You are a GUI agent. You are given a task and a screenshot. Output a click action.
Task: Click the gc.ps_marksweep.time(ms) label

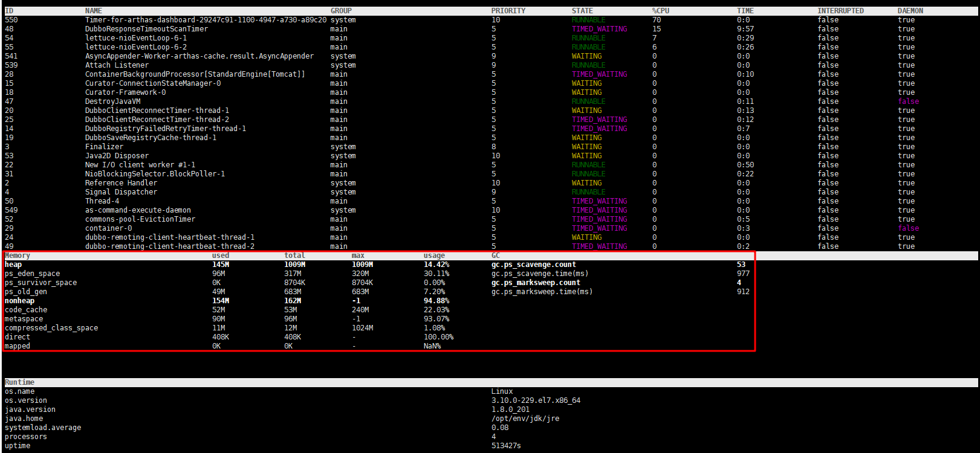542,292
